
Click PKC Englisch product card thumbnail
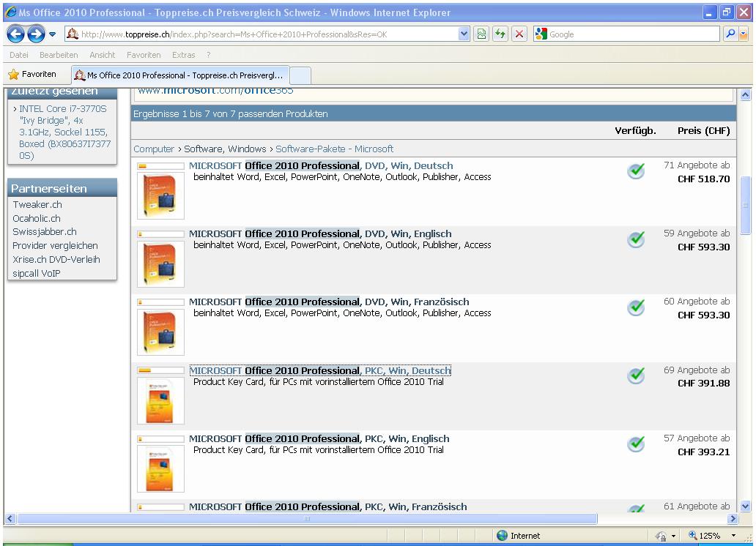pos(160,469)
